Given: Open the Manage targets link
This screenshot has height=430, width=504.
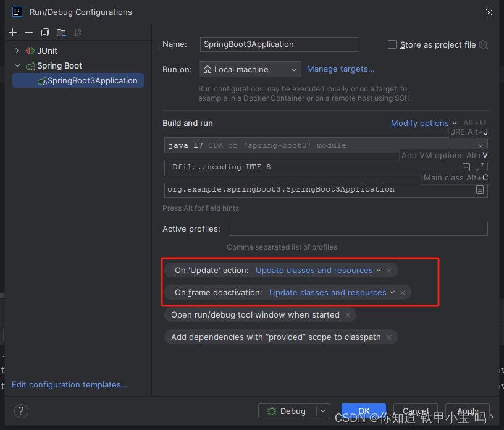Looking at the screenshot, I should coord(340,69).
